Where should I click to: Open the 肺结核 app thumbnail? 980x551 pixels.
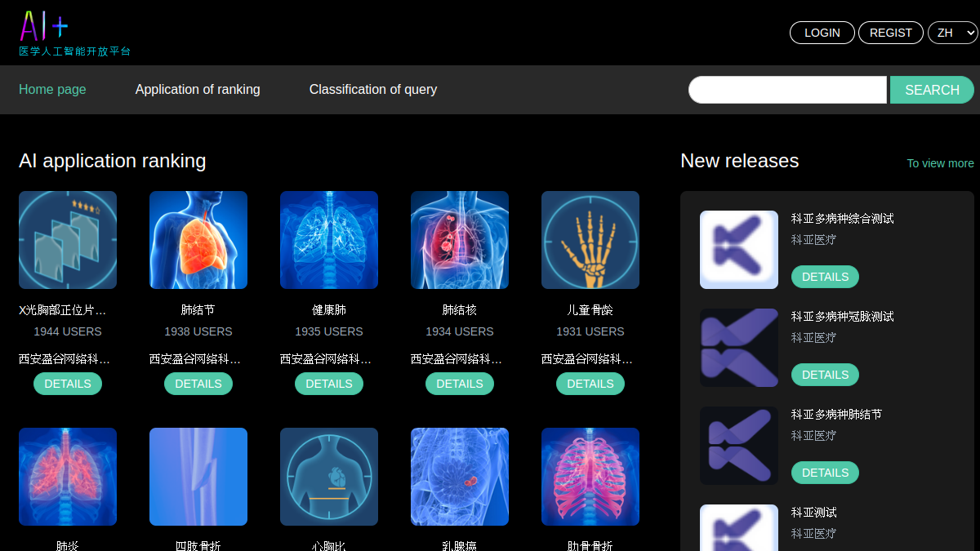(460, 240)
